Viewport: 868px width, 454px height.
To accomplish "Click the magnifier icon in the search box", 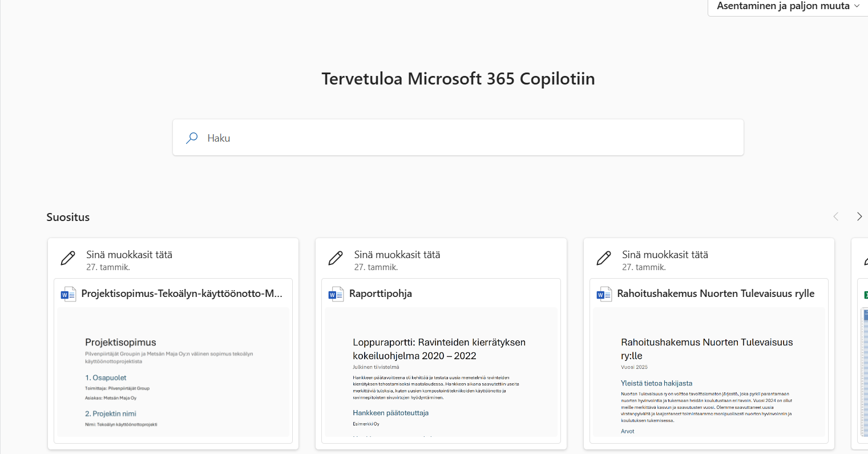I will (192, 138).
